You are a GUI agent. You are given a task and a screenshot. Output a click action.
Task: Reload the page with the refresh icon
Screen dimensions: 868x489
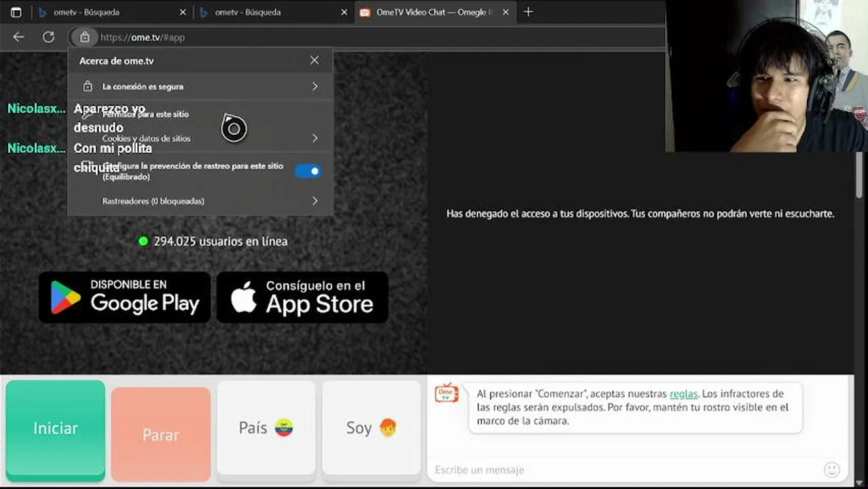(48, 37)
